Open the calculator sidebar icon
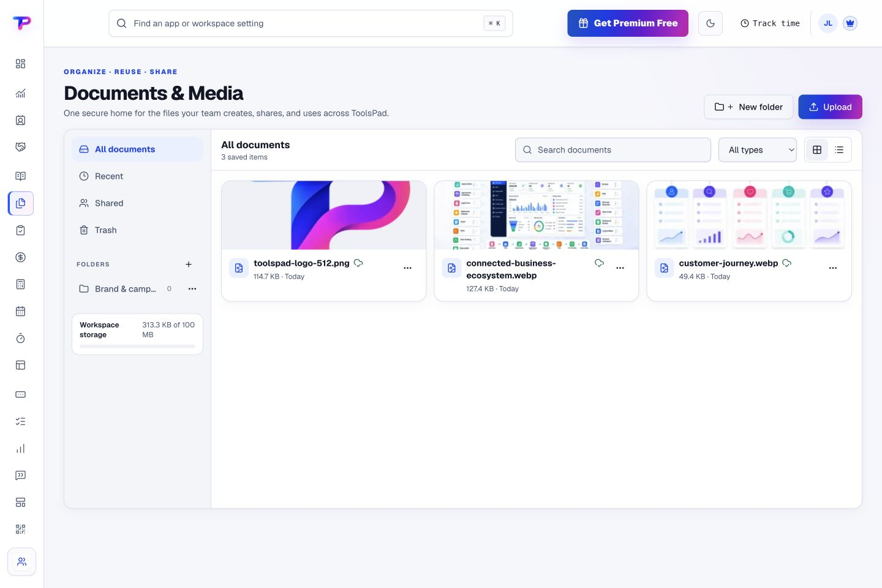882x588 pixels. point(20,284)
